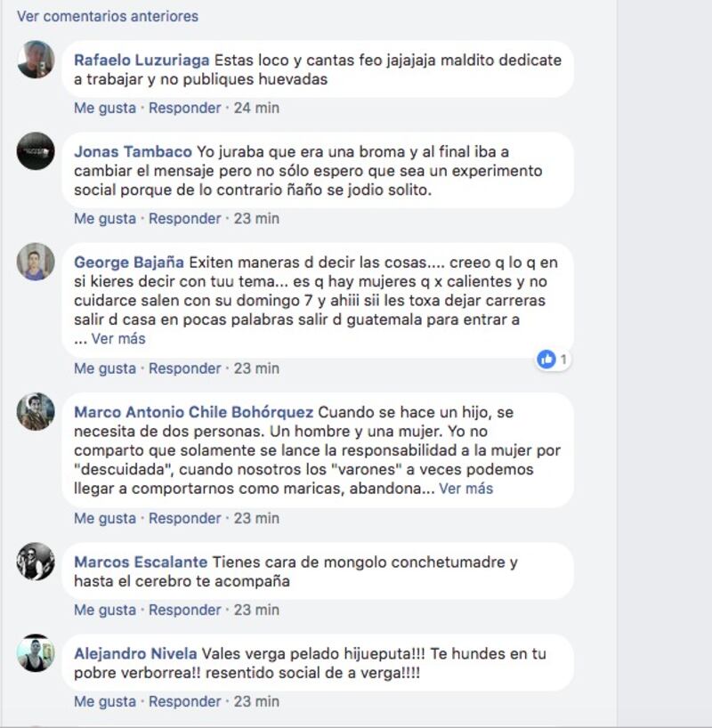View the like count on George's comment
The width and height of the screenshot is (712, 728).
tap(562, 360)
